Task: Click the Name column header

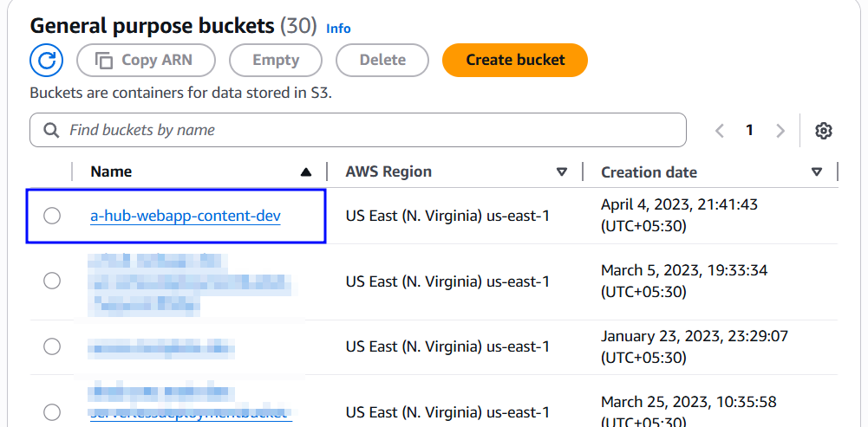Action: point(111,171)
